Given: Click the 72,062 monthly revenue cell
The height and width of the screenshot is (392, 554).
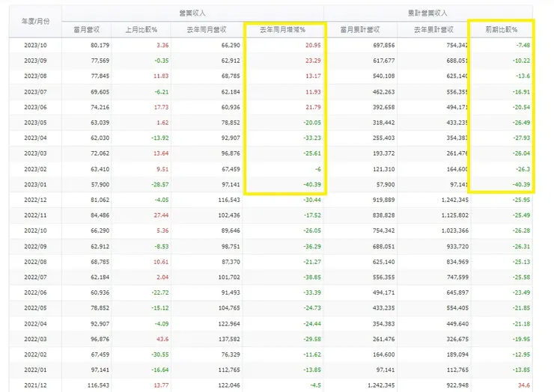Looking at the screenshot, I should pyautogui.click(x=100, y=153).
